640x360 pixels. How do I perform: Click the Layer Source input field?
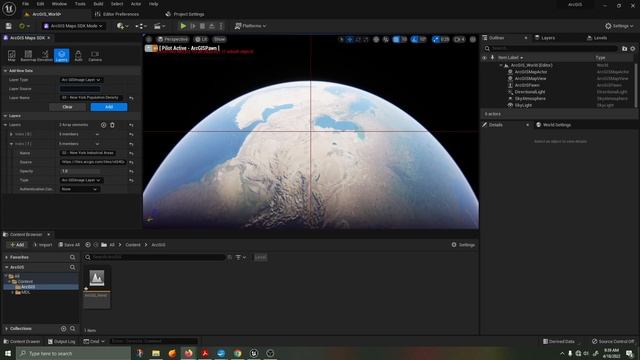click(80, 89)
